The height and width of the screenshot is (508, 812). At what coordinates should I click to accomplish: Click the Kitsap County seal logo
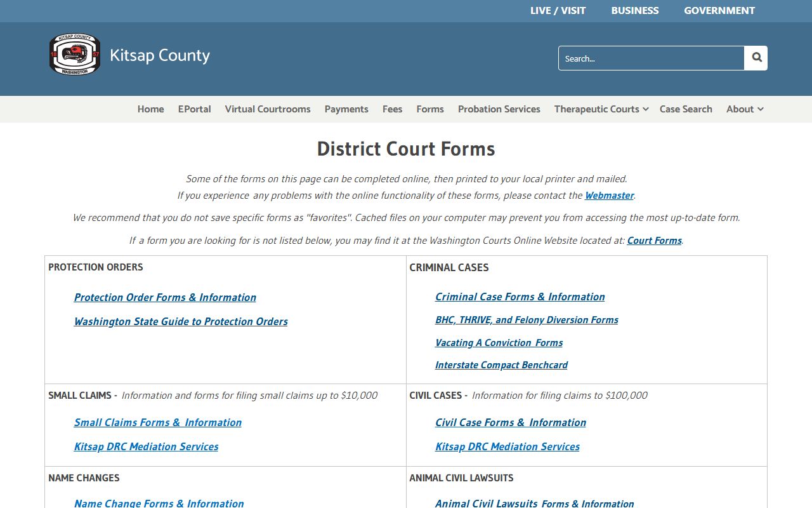75,55
